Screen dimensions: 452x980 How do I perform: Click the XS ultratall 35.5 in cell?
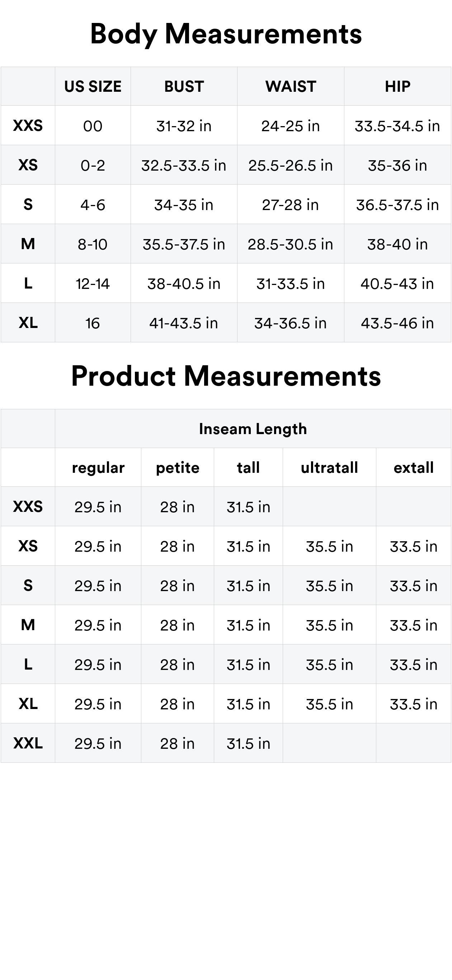tap(329, 546)
